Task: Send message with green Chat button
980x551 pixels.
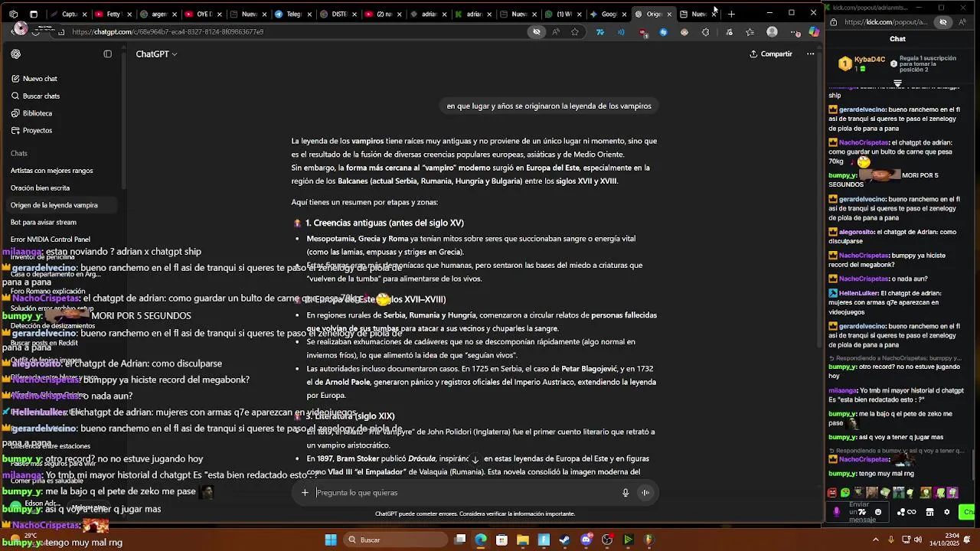Action: click(x=968, y=512)
